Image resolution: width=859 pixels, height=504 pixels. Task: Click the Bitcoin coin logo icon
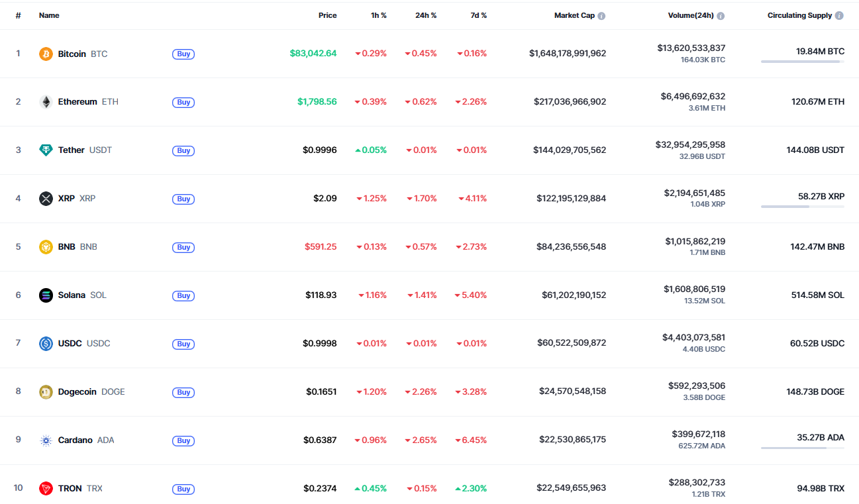coord(46,54)
